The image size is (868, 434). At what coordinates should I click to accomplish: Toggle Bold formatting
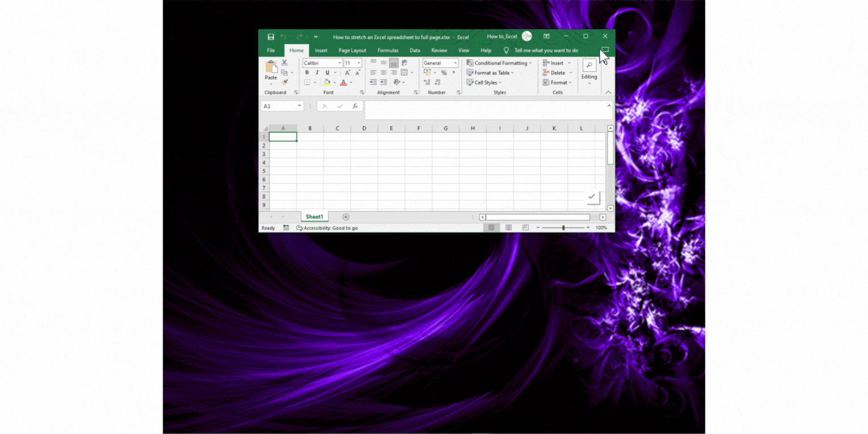point(307,73)
